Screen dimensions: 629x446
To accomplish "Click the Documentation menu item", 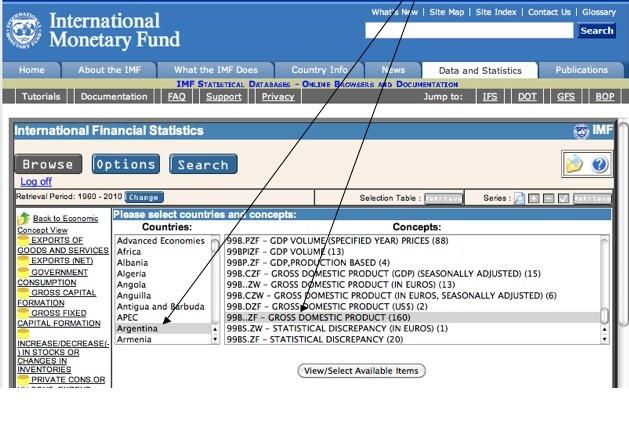I will (114, 97).
